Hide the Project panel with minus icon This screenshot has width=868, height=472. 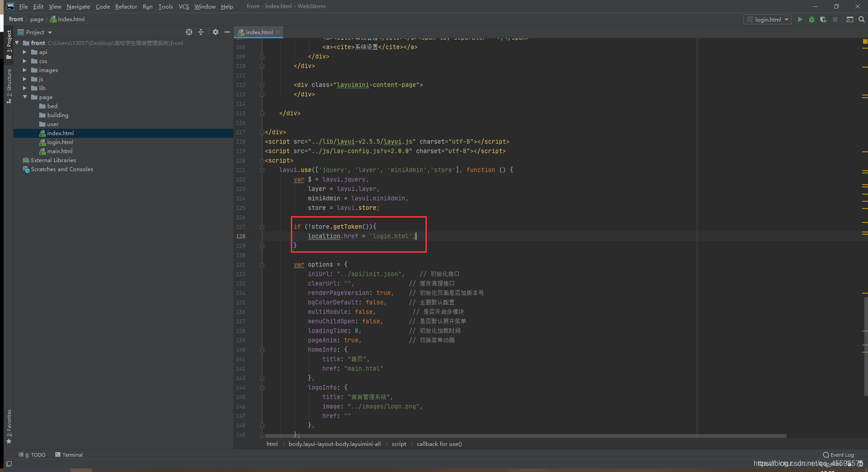click(227, 32)
